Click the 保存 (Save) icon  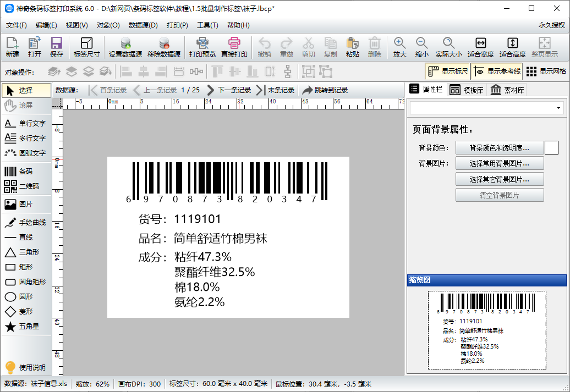56,47
